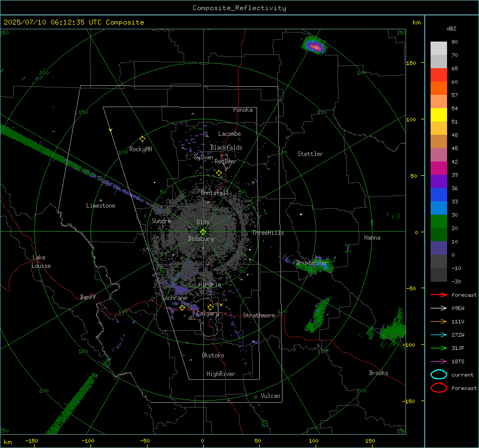The height and width of the screenshot is (448, 479).
Task: Click the red forecast arrow in the legend
Action: (x=439, y=295)
